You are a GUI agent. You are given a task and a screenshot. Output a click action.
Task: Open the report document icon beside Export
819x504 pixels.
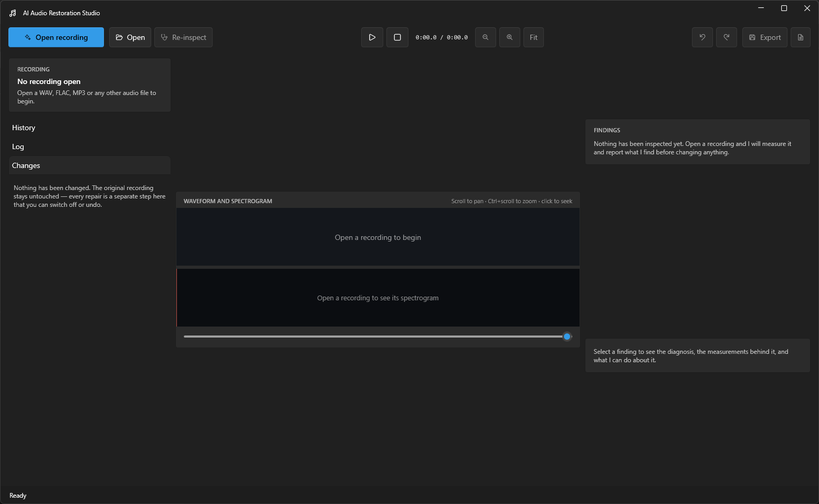tap(801, 37)
